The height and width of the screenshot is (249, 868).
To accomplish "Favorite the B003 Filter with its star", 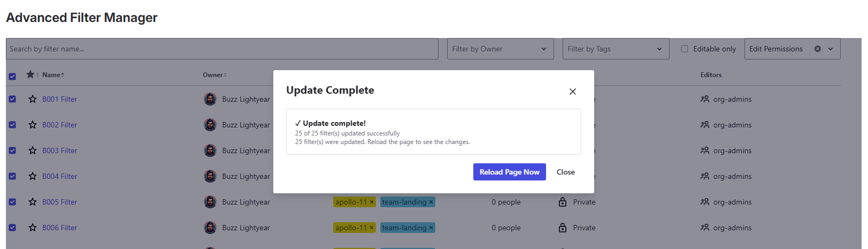I will click(33, 150).
